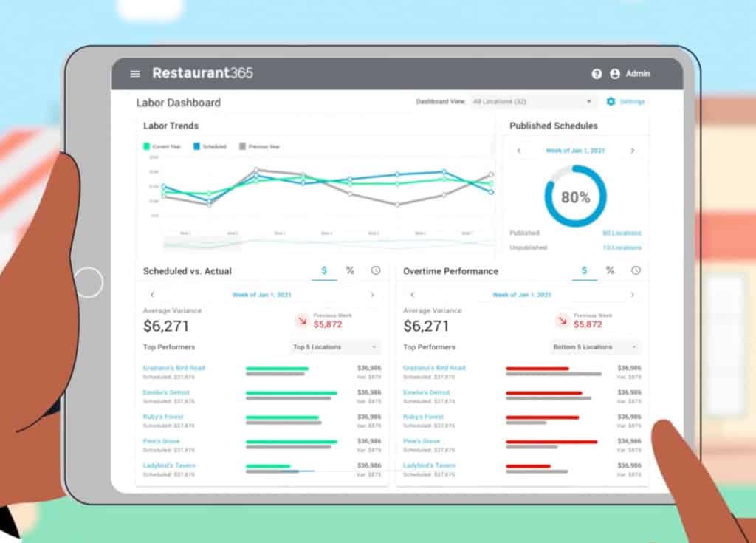This screenshot has height=543, width=756.
Task: Open Pine's Grove in Scheduled vs. Actual
Action: (x=161, y=441)
